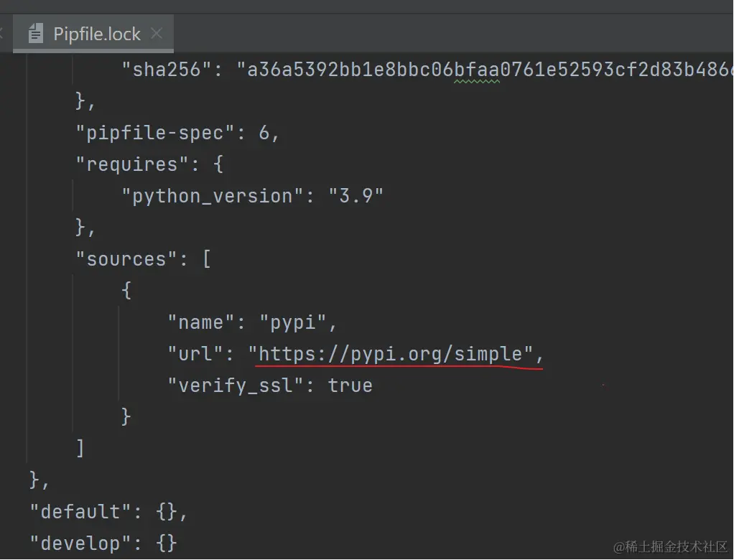The height and width of the screenshot is (560, 734).
Task: Click the "sources" key
Action: pos(127,258)
